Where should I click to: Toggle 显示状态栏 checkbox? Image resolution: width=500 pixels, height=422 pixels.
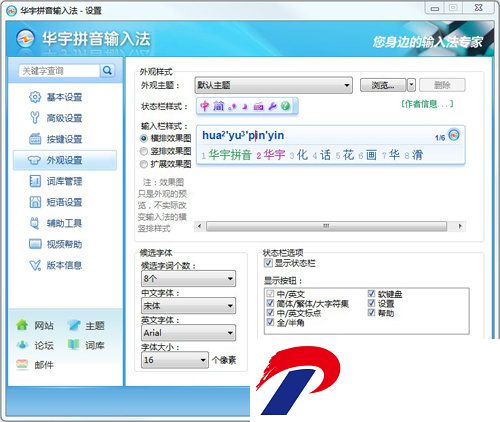tap(268, 263)
